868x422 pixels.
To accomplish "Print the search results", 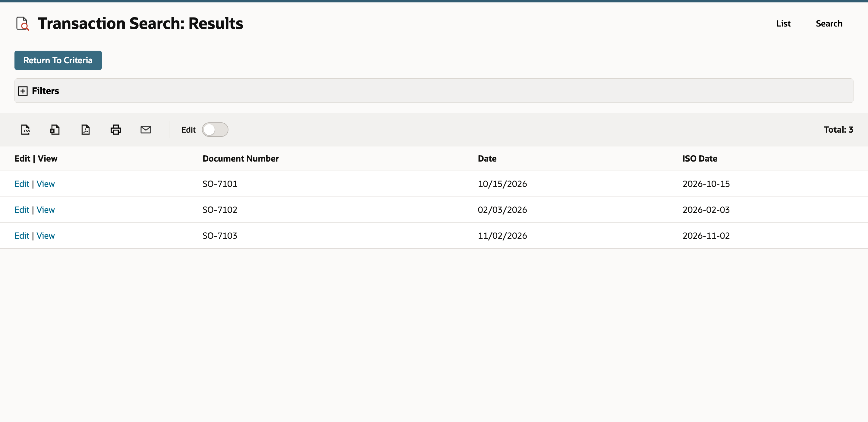I will (115, 129).
